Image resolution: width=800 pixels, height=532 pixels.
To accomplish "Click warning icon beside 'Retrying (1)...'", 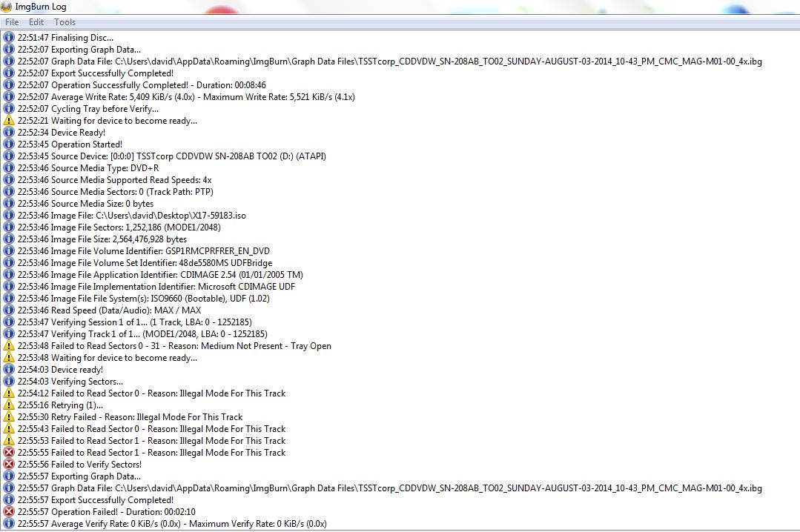I will [9, 405].
